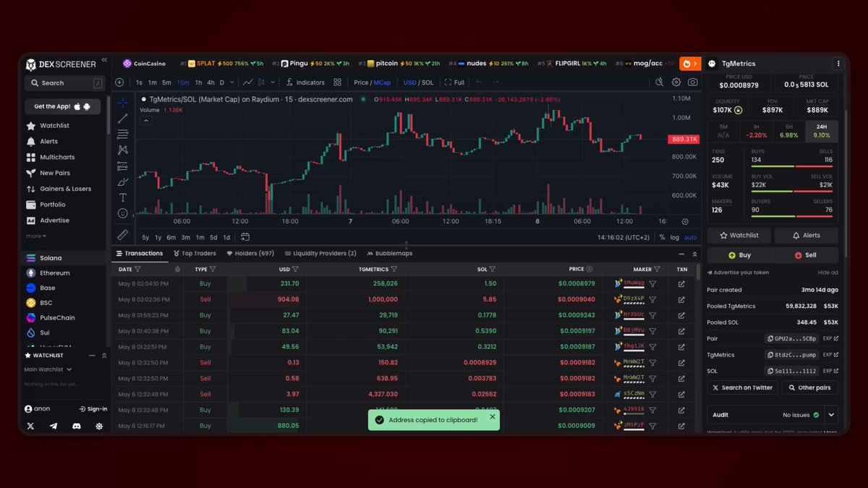Toggle auto scale on the chart
This screenshot has width=868, height=488.
point(691,237)
